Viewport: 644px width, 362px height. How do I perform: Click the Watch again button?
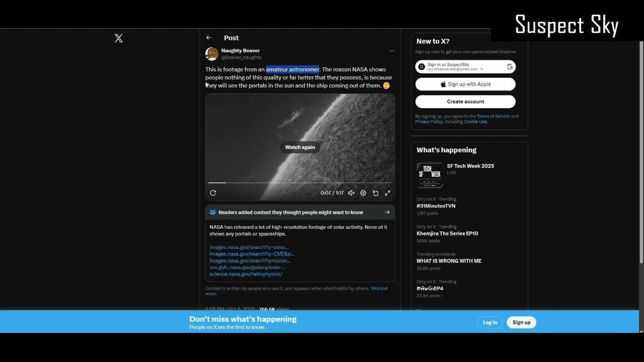point(300,147)
